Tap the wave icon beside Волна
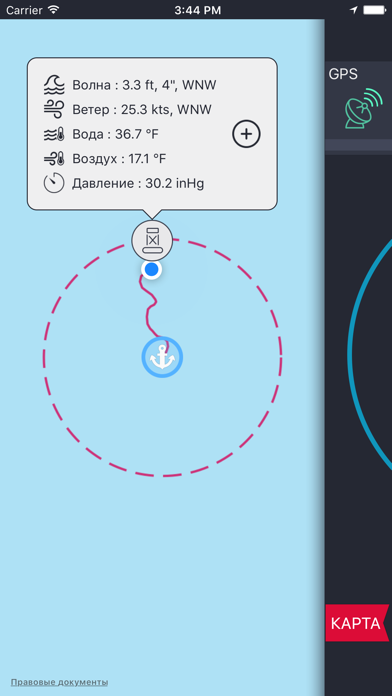 tap(54, 85)
